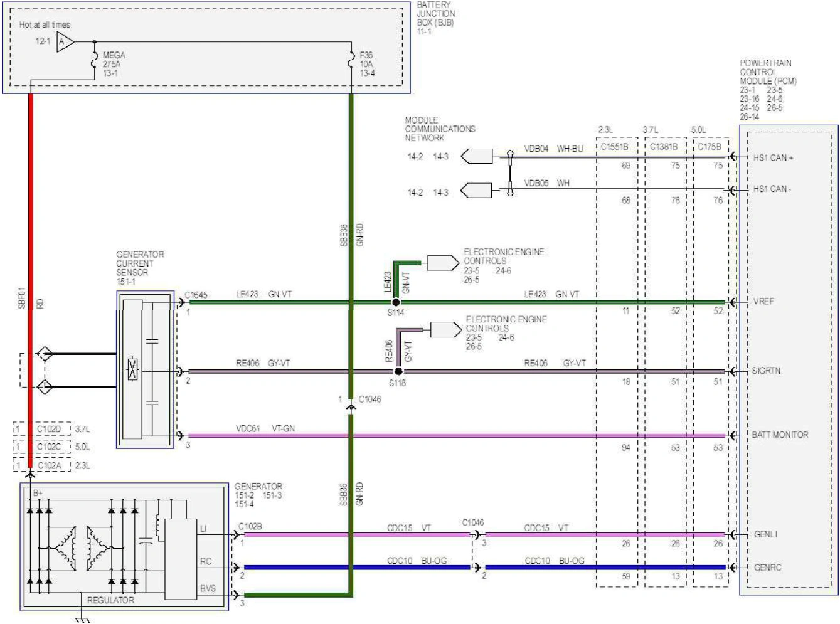Screen dimensions: 840x624
Task: Select the LI terminal on the regulator
Action: (203, 529)
